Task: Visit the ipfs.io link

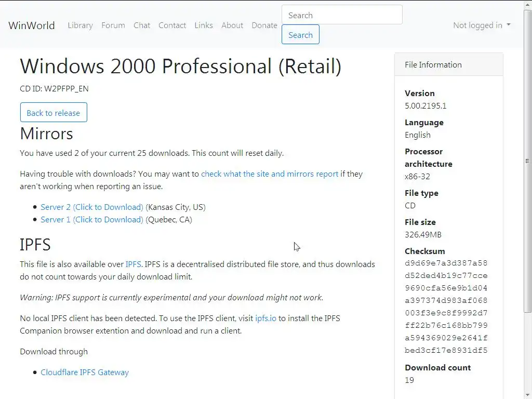Action: point(265,318)
